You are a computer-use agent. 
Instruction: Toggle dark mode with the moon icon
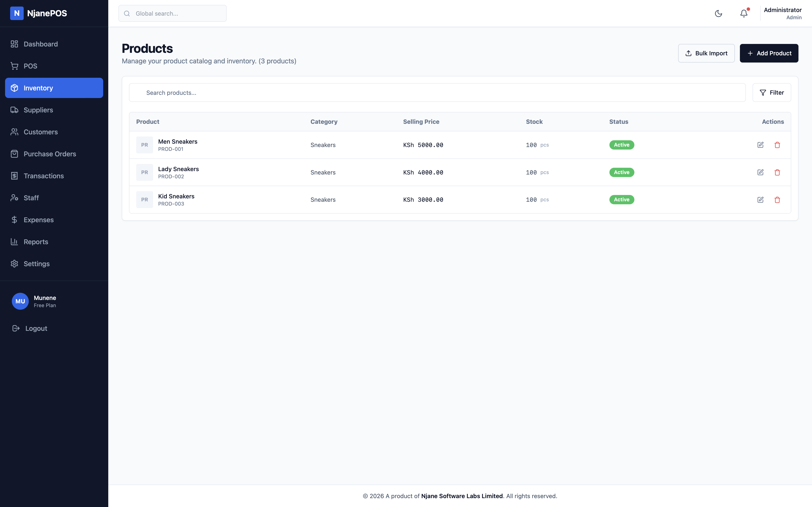(x=718, y=13)
